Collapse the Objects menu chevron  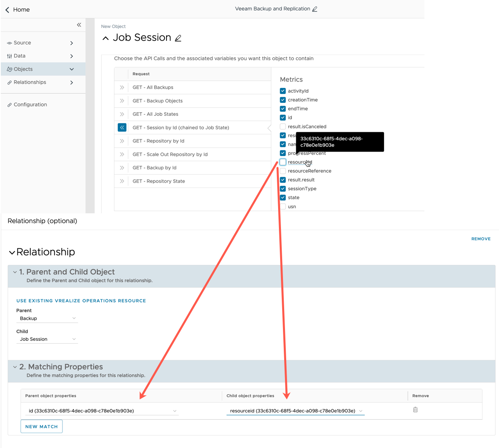click(x=72, y=69)
